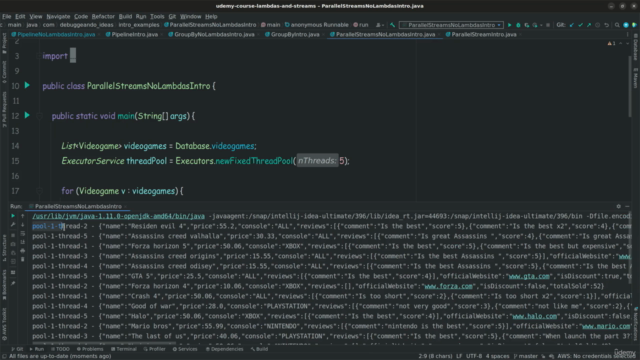Open the TODO tool window
This screenshot has height=360, width=640.
[60, 349]
